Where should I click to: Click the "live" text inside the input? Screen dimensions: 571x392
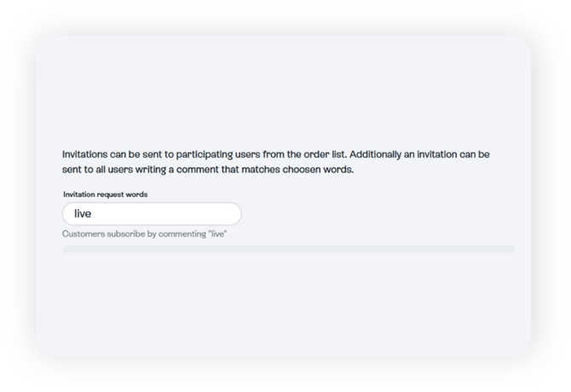click(83, 214)
